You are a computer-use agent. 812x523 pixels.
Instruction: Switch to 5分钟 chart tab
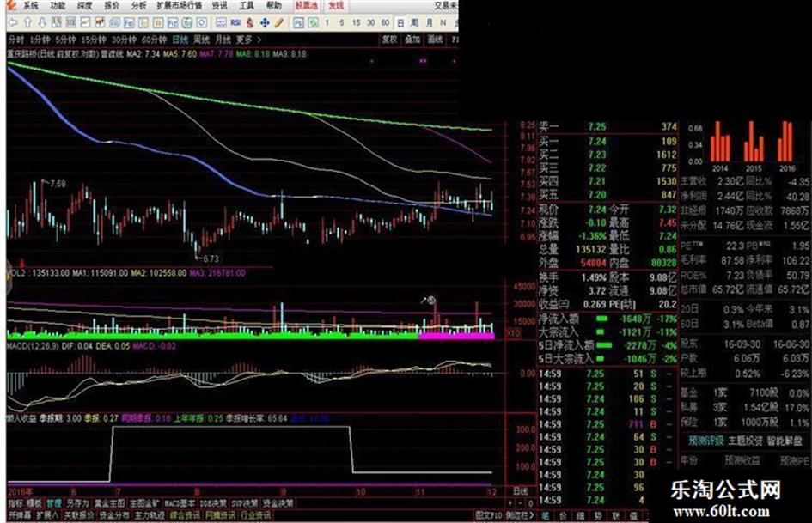(x=66, y=40)
